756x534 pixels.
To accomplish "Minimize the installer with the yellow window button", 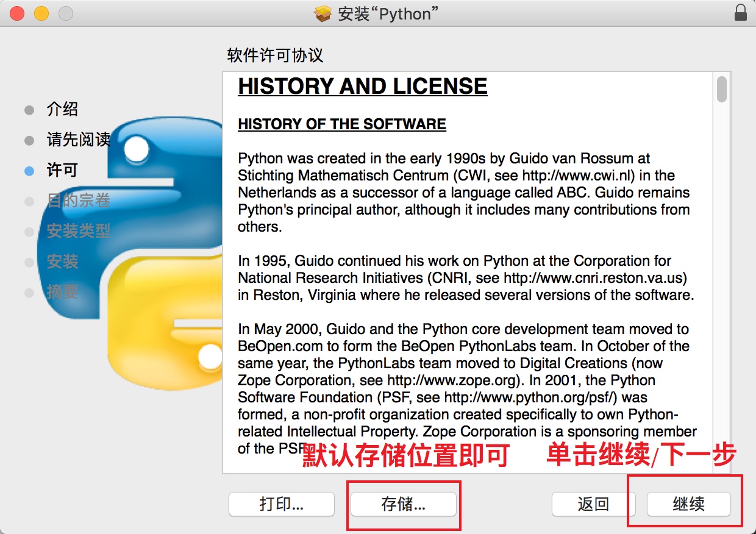I will 41,13.
